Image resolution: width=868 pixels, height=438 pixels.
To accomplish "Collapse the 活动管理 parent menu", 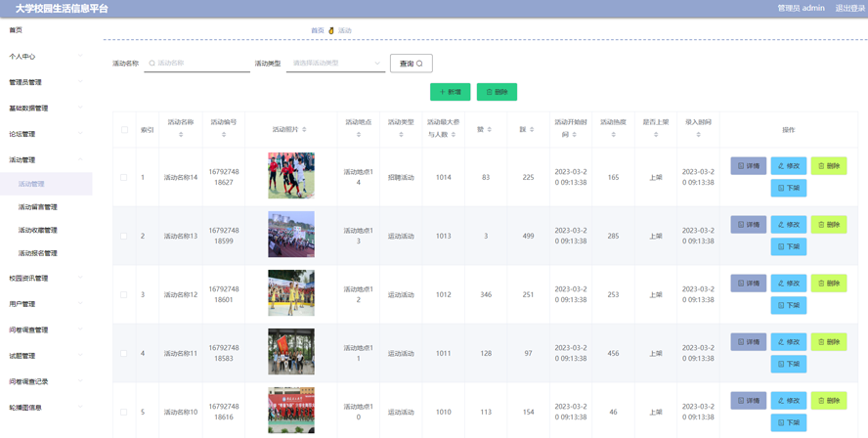I will coord(46,159).
